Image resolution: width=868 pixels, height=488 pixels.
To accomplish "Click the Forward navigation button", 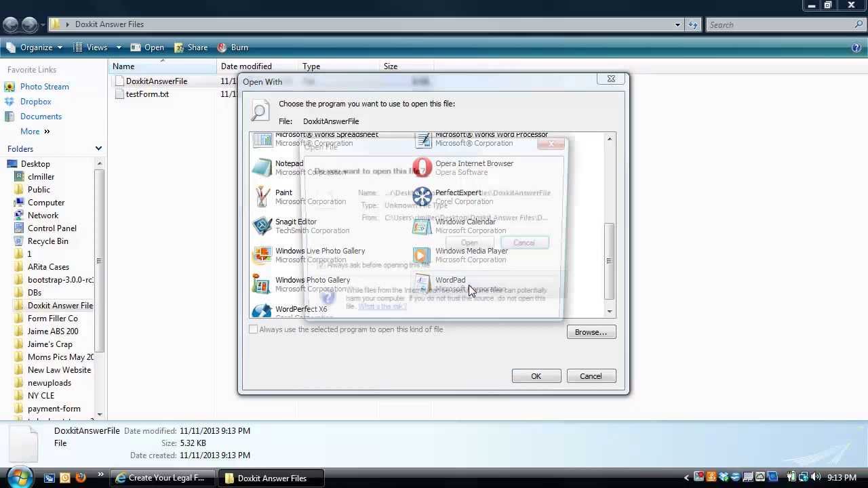I will pos(29,24).
